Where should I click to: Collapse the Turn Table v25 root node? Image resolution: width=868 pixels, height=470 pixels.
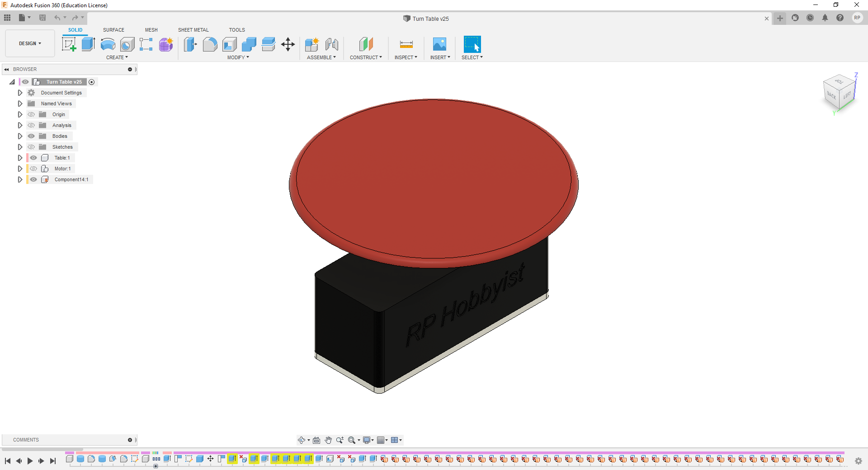click(x=12, y=82)
